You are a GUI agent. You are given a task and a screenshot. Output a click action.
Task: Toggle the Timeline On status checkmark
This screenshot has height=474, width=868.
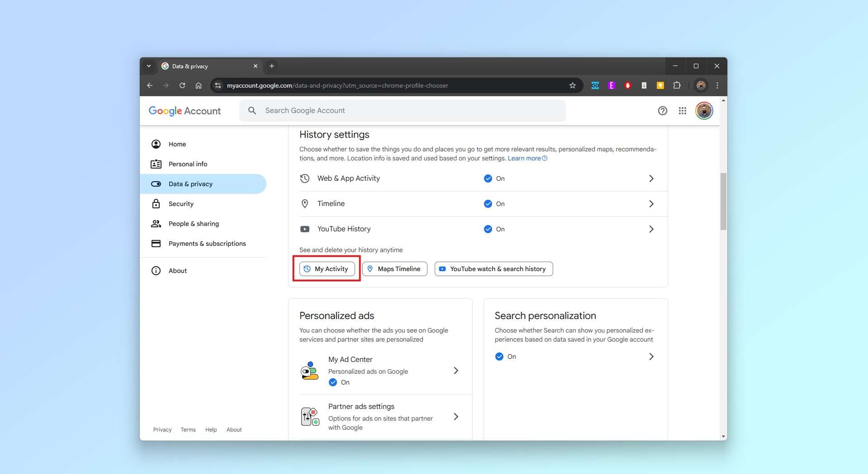tap(488, 204)
